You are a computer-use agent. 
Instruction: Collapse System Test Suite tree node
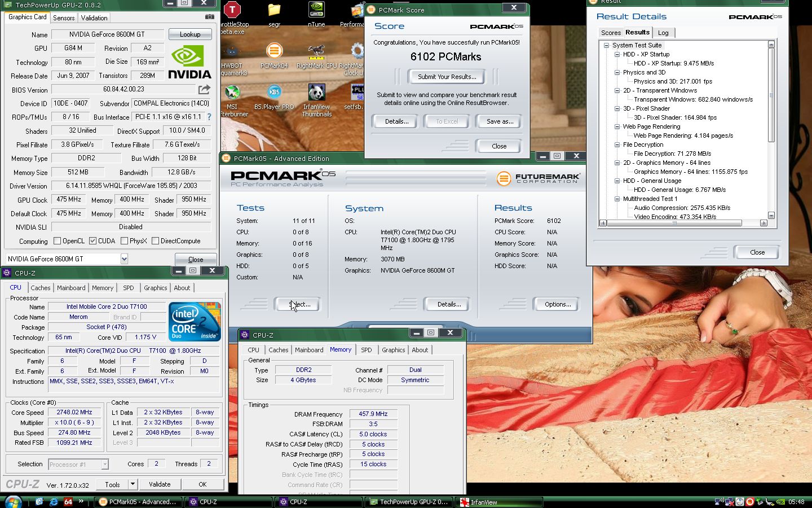point(606,45)
